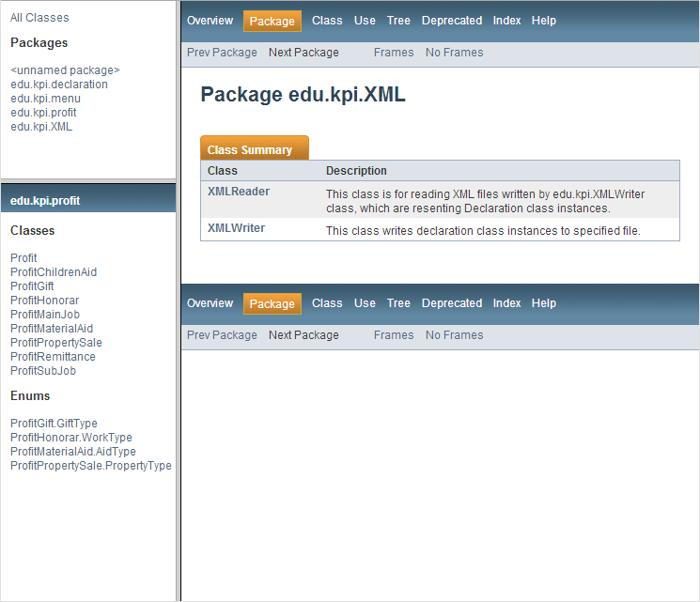Open the ProfitPropertySale class
700x602 pixels.
[56, 343]
